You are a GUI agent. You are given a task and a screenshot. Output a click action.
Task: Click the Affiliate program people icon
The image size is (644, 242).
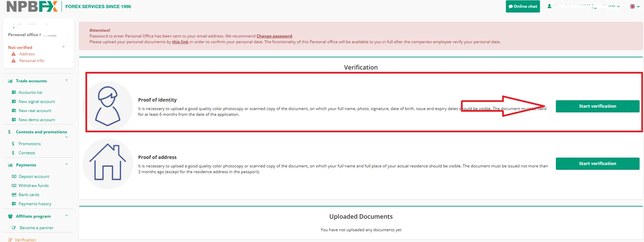click(10, 216)
